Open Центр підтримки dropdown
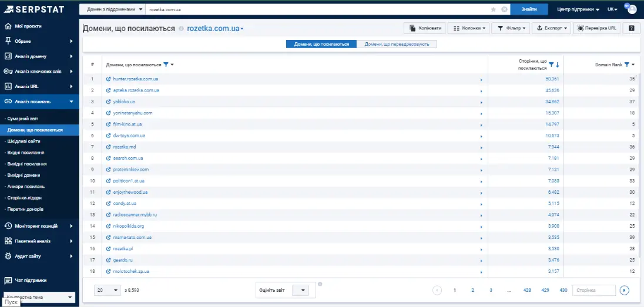The height and width of the screenshot is (307, 644). pyautogui.click(x=578, y=9)
